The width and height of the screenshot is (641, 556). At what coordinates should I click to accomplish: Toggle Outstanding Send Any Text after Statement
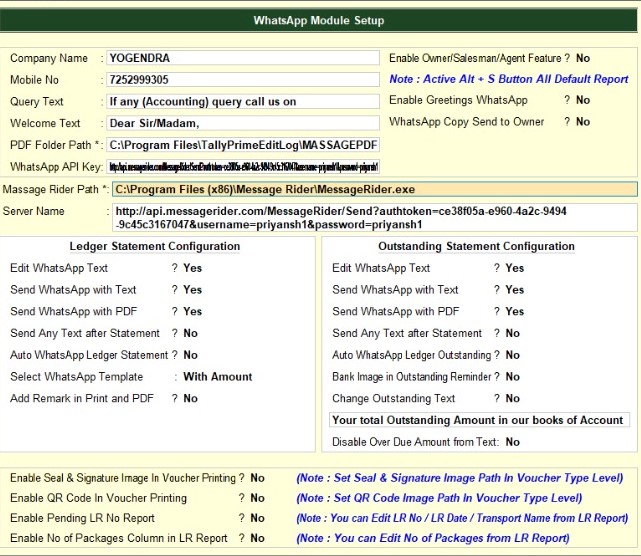pyautogui.click(x=513, y=333)
